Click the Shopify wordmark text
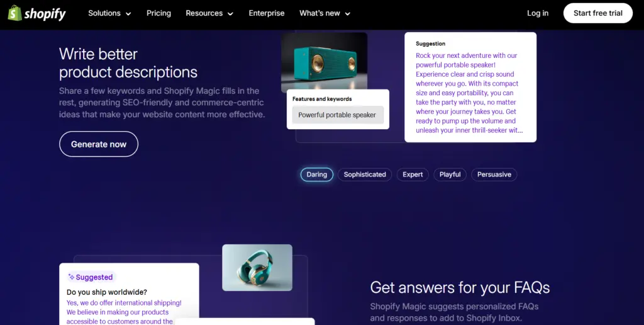 click(x=45, y=14)
